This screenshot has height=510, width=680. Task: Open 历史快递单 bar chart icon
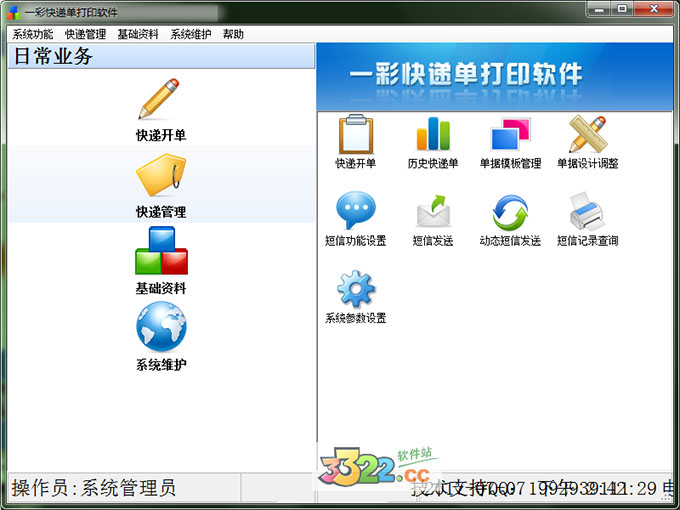(433, 134)
